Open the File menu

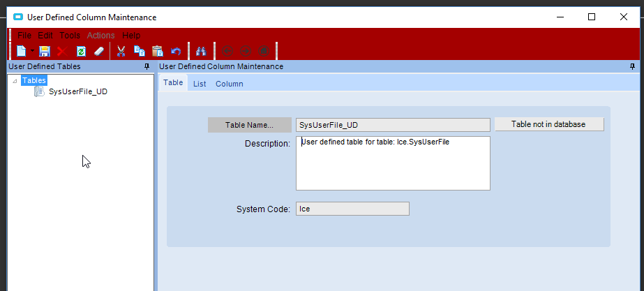[x=24, y=36]
